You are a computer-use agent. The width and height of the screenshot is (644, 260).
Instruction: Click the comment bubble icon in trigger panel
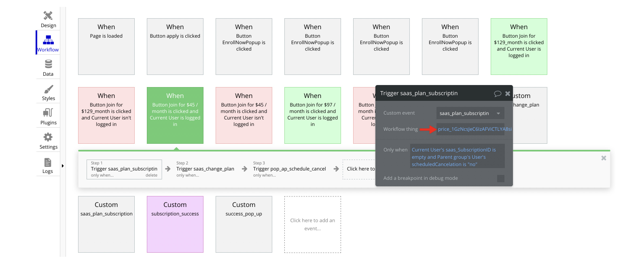[x=498, y=94]
